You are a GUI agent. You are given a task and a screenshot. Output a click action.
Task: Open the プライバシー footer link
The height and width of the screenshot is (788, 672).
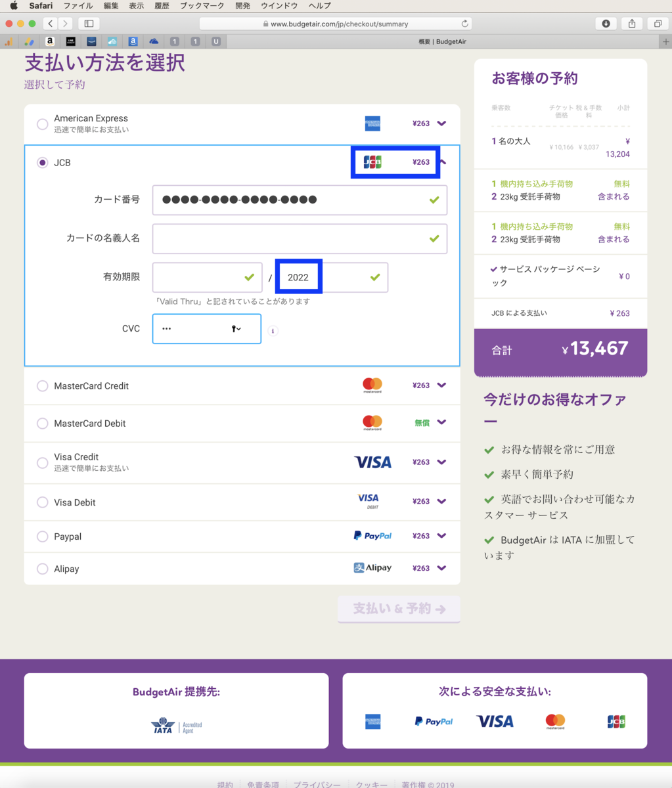(317, 784)
